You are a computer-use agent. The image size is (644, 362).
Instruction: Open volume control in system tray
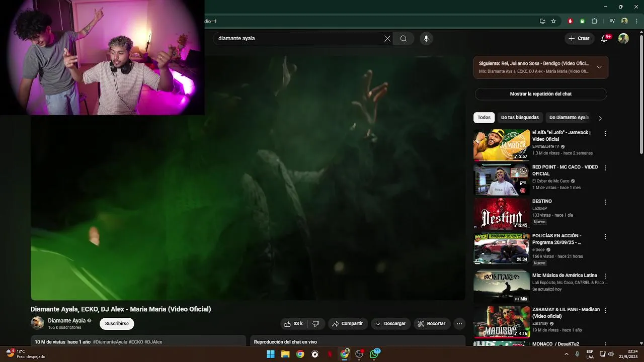click(611, 354)
